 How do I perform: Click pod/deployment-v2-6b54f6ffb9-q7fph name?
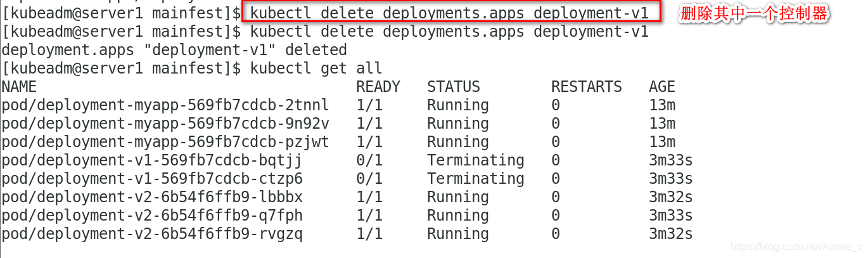click(152, 216)
